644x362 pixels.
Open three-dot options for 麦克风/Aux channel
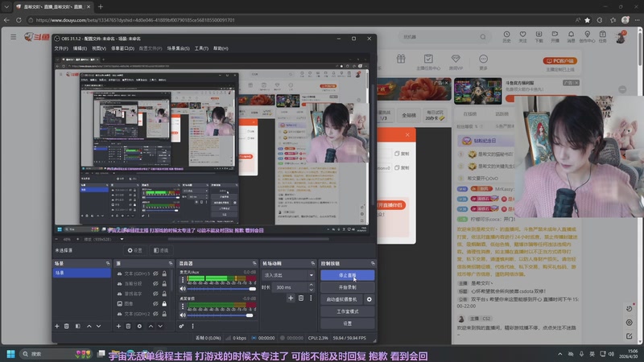pos(183,279)
